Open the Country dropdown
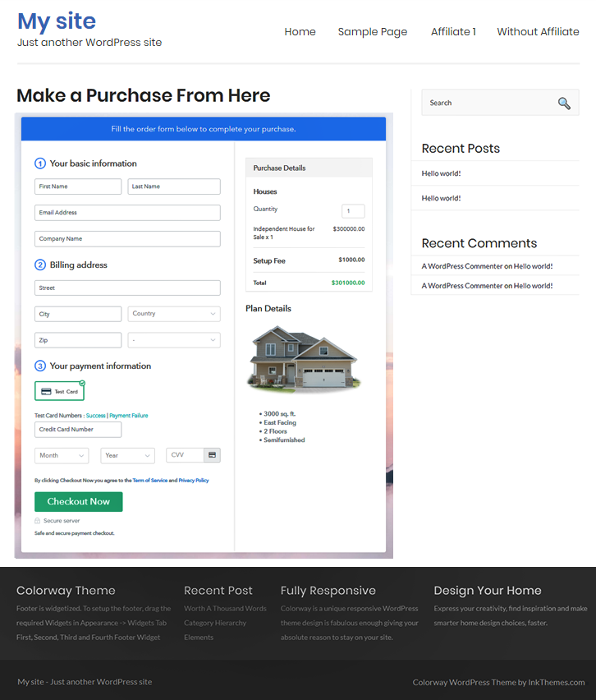Image resolution: width=596 pixels, height=700 pixels. [x=174, y=314]
